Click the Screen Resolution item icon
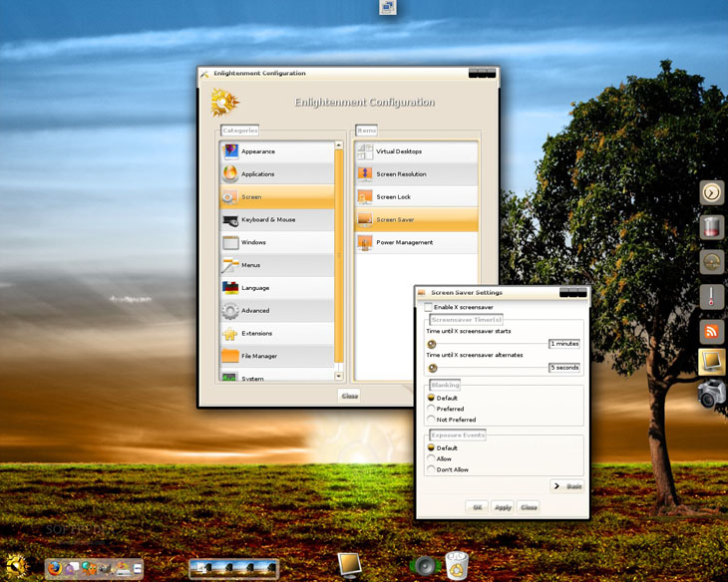This screenshot has height=582, width=728. click(365, 174)
